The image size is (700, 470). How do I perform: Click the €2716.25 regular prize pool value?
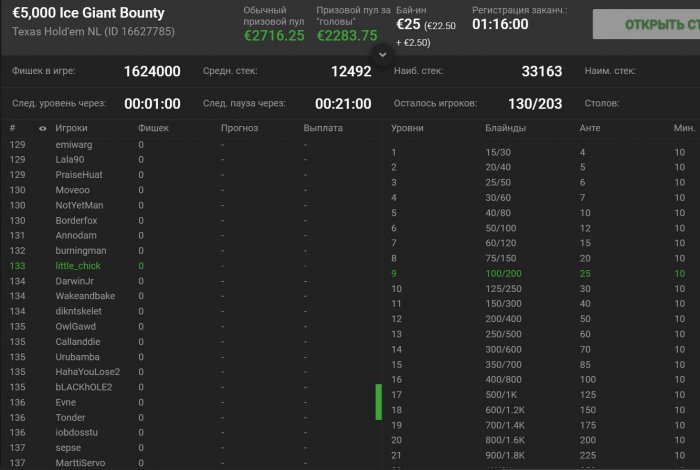[274, 35]
